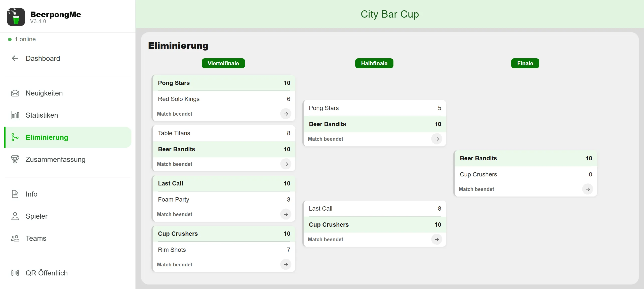Open Table Titans vs Beer Bandits match arrow
This screenshot has height=289, width=644.
(286, 164)
